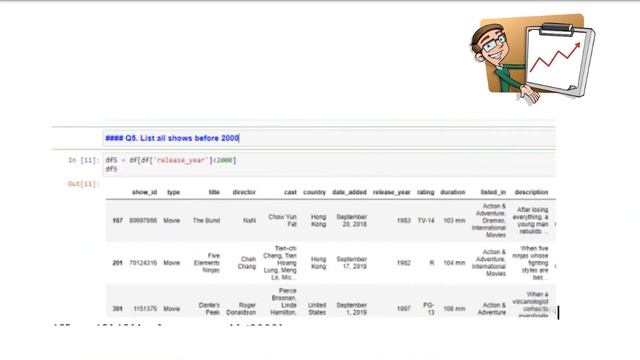The width and height of the screenshot is (640, 360).
Task: Click description cell 'After losing everything, a young man rebuilds'
Action: pyautogui.click(x=531, y=220)
